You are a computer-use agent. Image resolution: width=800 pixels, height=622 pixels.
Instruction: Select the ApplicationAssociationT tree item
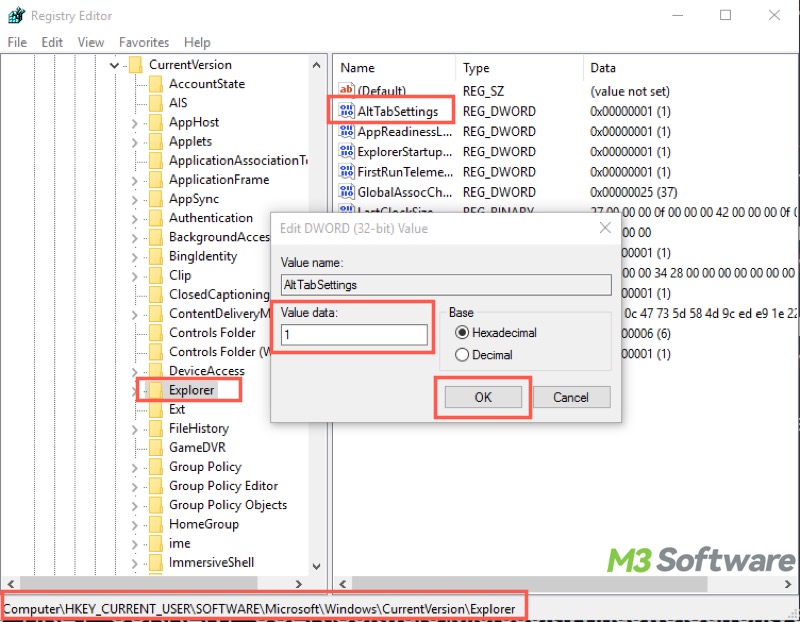point(238,160)
